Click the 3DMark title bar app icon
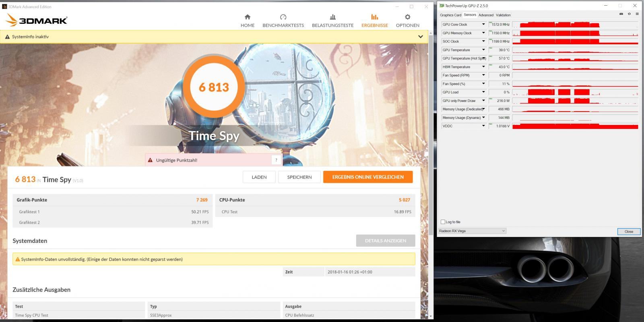 [5, 6]
